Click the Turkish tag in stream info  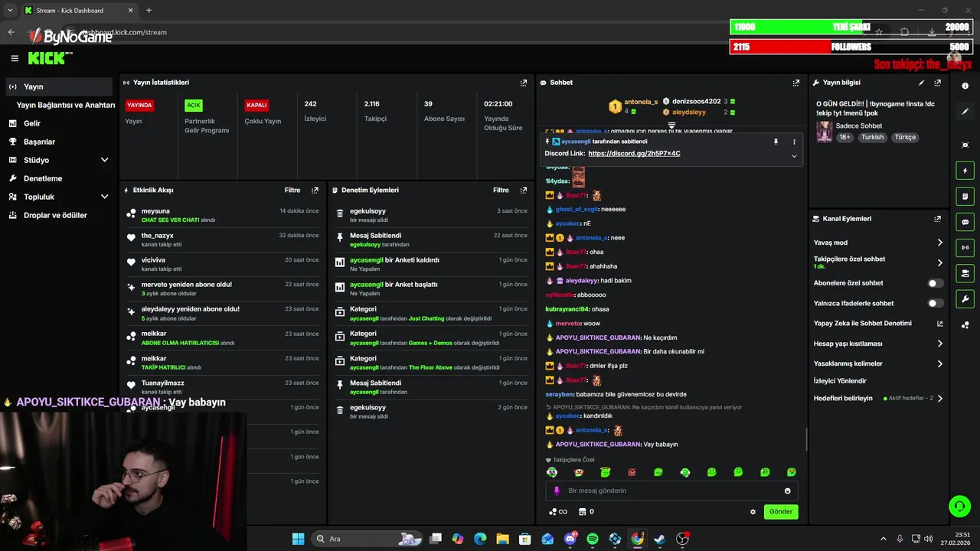coord(872,137)
